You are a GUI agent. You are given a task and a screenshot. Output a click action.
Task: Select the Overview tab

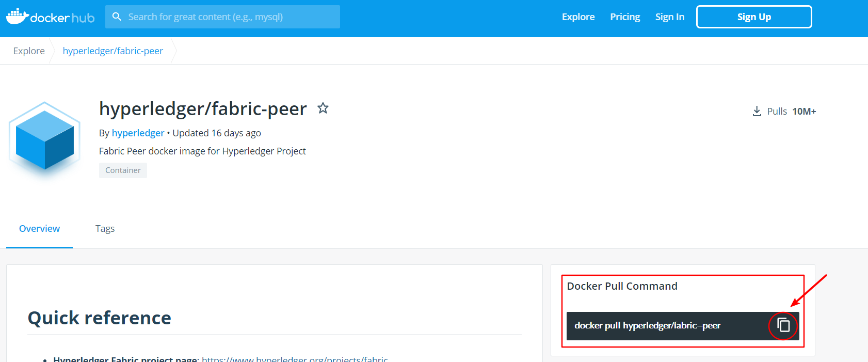point(39,229)
